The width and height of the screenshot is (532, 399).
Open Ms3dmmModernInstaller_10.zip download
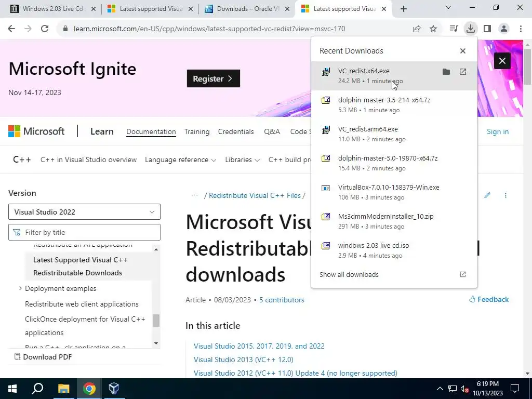tap(394, 221)
